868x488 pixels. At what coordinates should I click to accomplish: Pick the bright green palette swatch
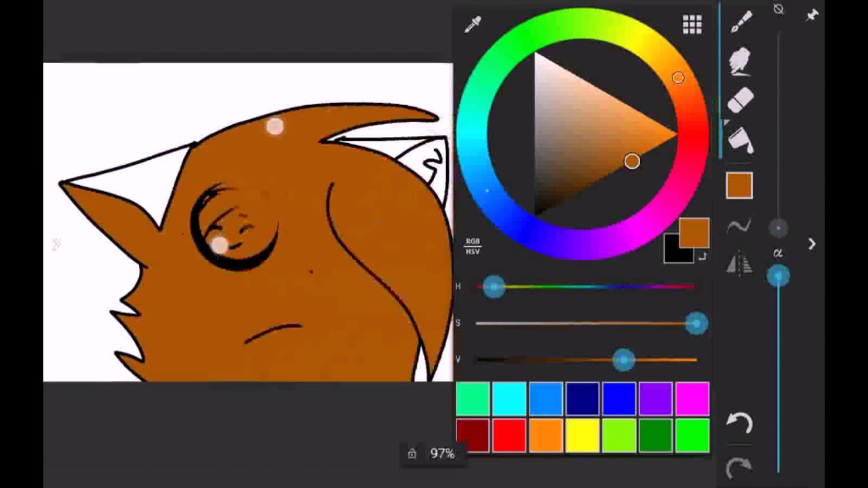pos(692,435)
